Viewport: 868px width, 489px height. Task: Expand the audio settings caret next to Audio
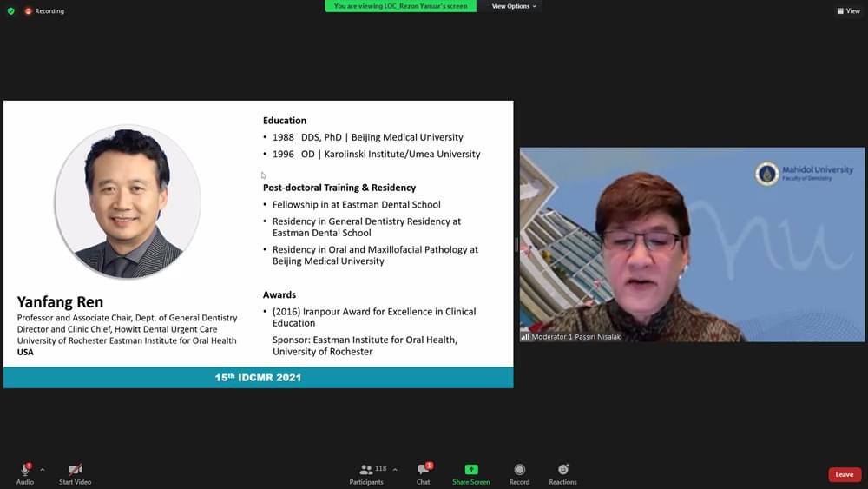click(43, 469)
